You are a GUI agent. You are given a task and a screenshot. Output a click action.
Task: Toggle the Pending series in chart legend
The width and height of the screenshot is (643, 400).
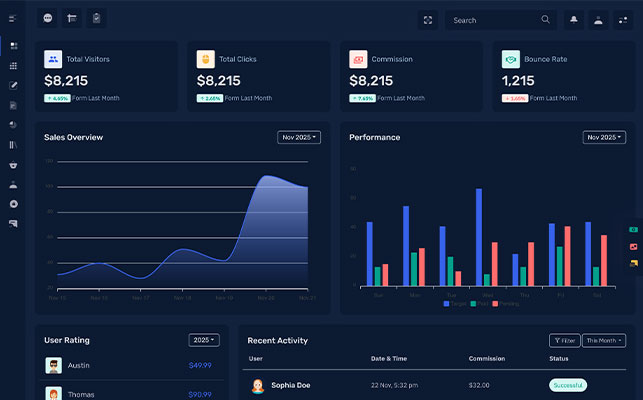click(x=505, y=303)
